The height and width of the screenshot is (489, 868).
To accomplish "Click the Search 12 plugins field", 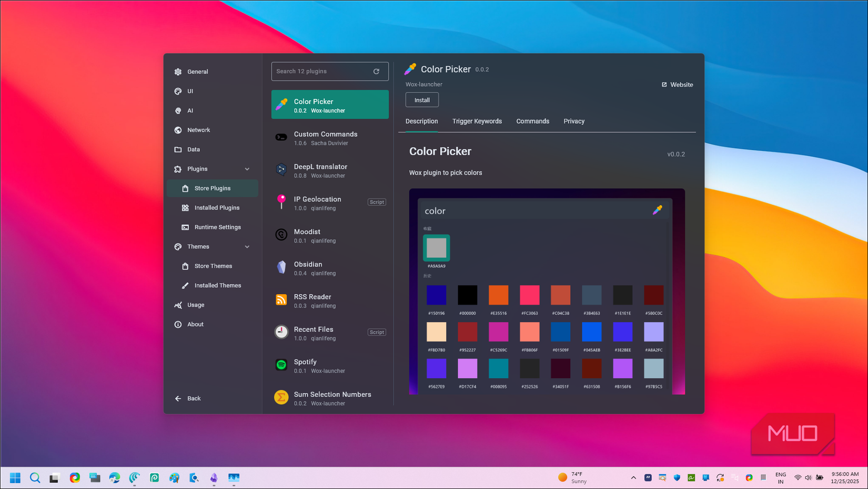I will 321,71.
